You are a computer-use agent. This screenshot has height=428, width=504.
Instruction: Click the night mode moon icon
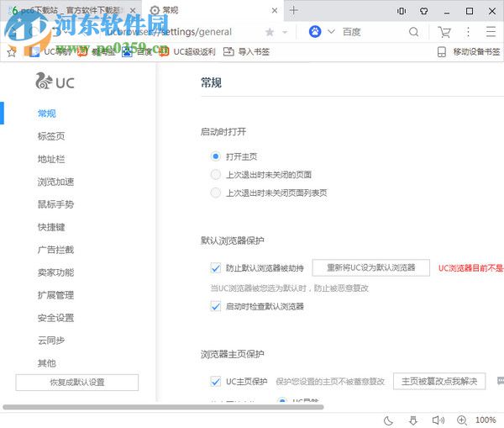(388, 420)
